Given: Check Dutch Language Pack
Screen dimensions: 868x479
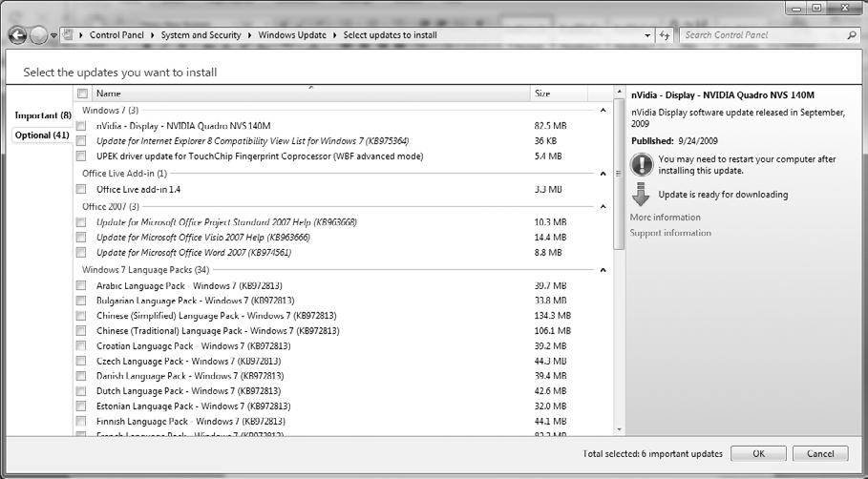Looking at the screenshot, I should 81,390.
